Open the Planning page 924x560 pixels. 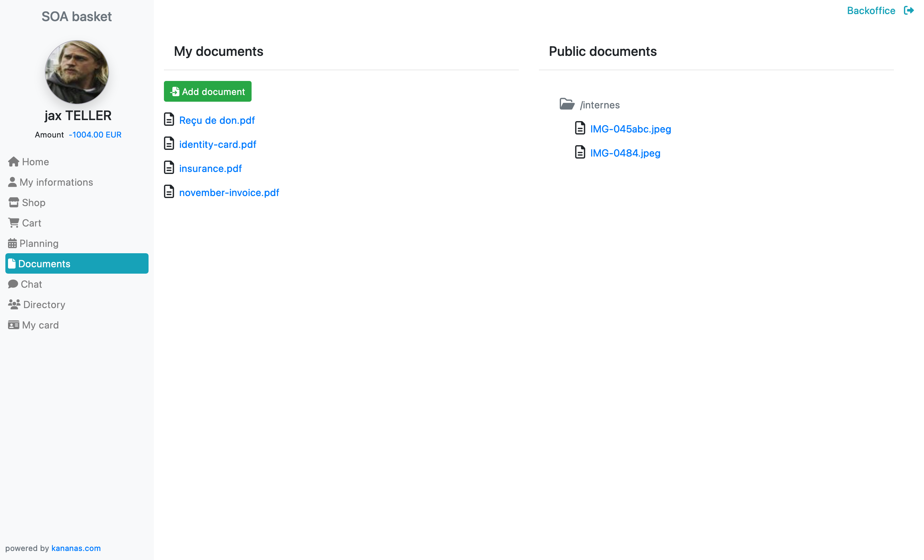pyautogui.click(x=77, y=244)
